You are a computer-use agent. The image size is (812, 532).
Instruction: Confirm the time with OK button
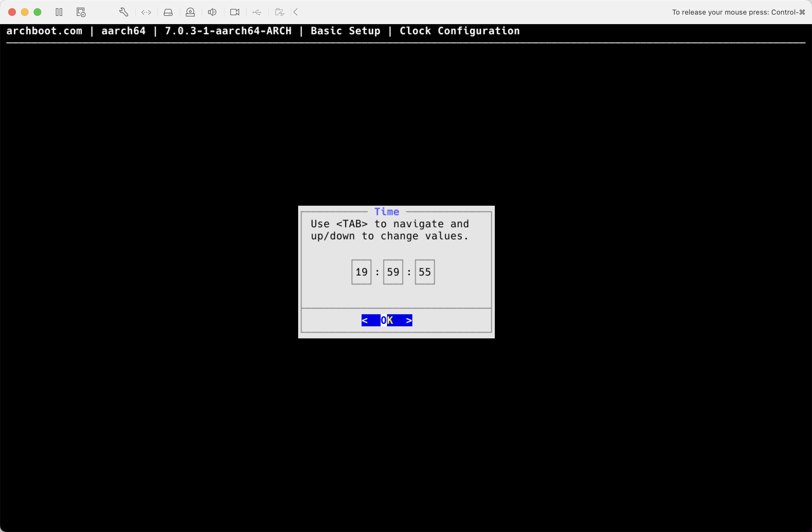(x=387, y=320)
